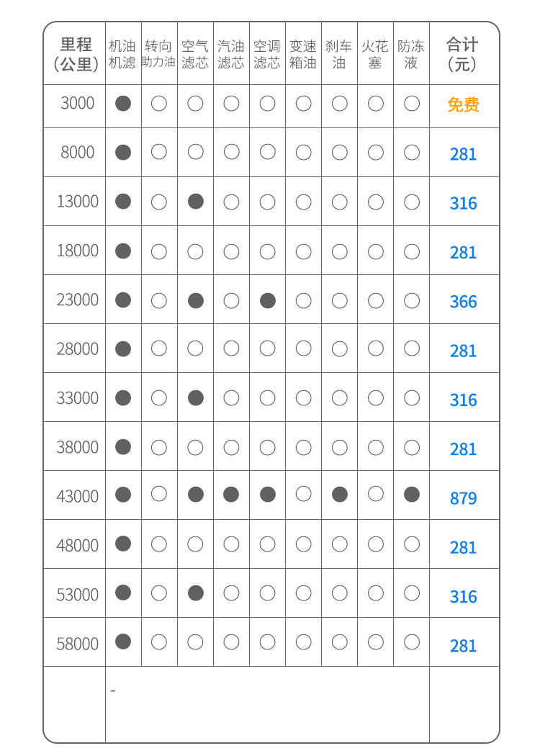Viewport: 540px width, 756px height.
Task: Select the filled 空气滤芯 circle at 53000 km
Action: [x=195, y=593]
